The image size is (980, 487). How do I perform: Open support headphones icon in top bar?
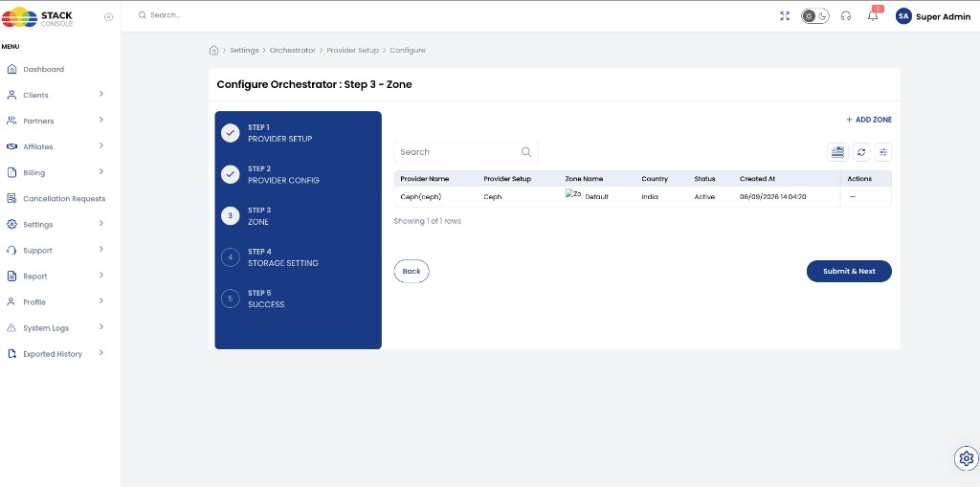pos(846,16)
